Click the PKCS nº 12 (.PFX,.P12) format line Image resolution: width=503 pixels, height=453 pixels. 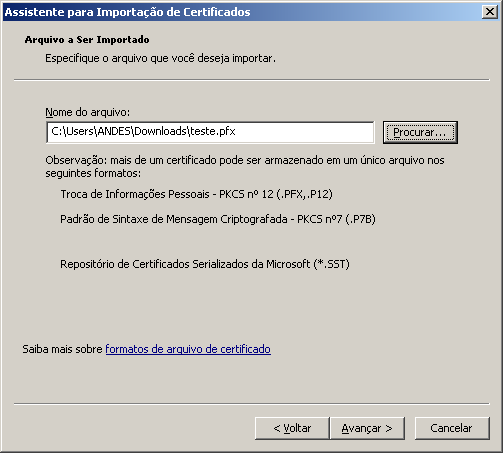tap(196, 194)
